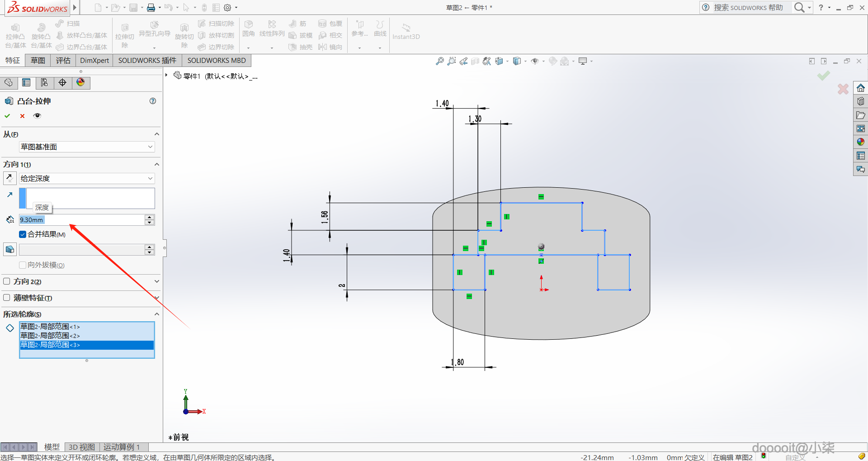
Task: Switch to the 特征 tab
Action: pos(13,61)
